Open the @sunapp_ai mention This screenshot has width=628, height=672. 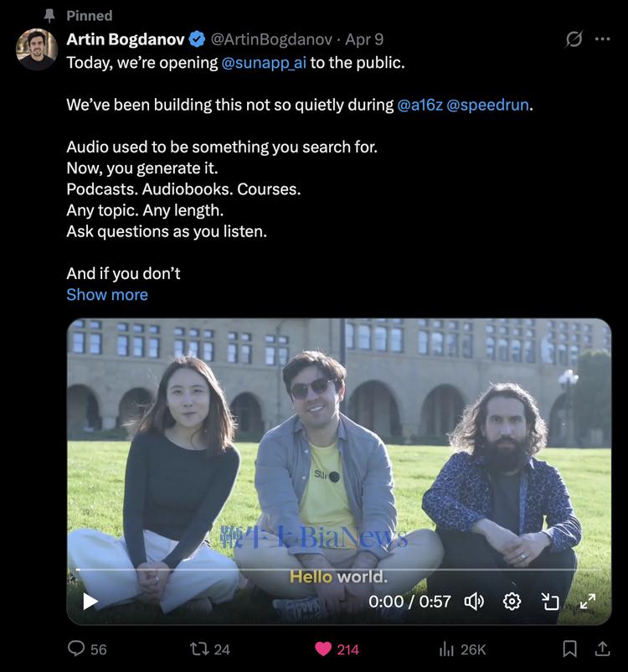point(264,63)
